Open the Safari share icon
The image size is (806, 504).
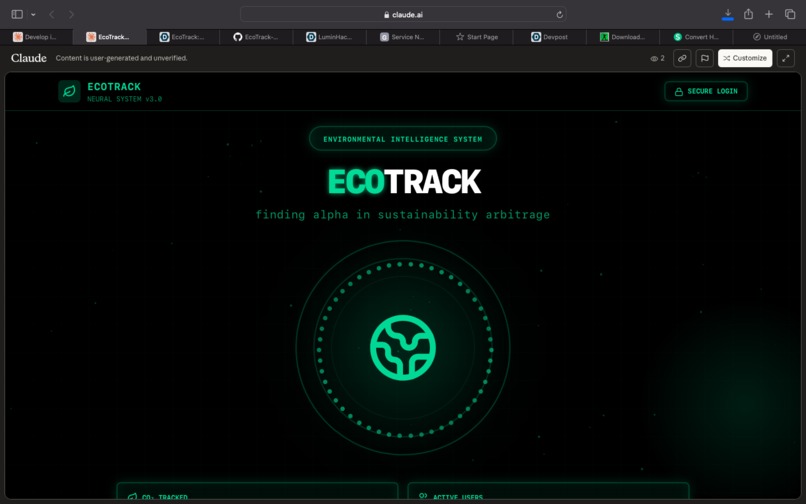pos(748,14)
